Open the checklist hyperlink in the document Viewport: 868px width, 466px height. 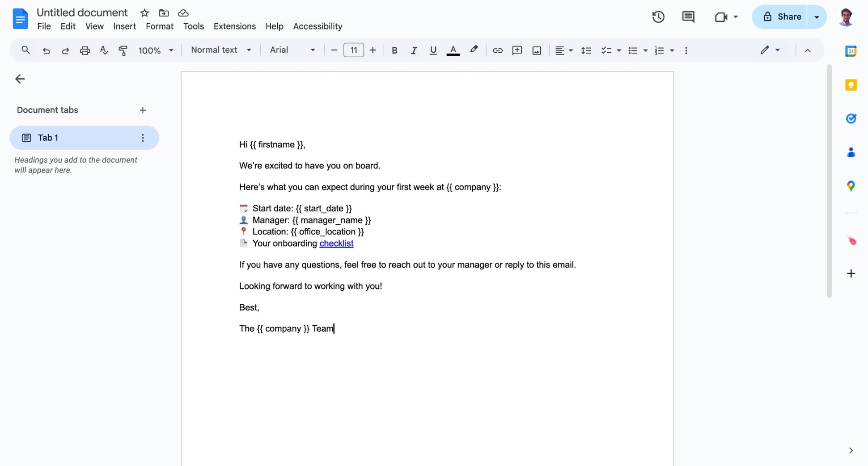[x=336, y=243]
